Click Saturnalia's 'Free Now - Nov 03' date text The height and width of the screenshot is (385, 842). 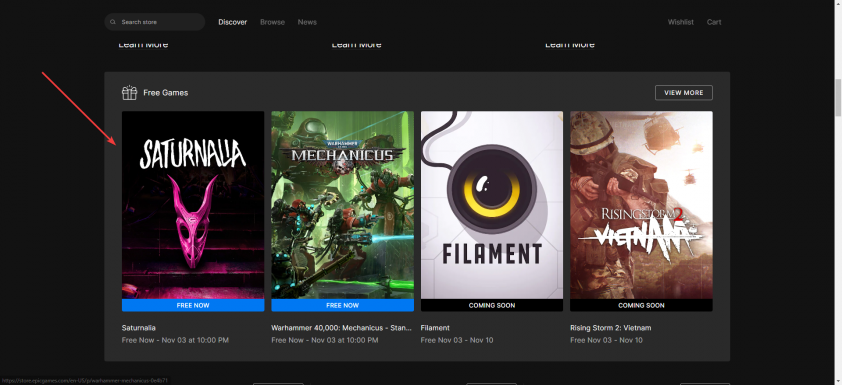175,340
